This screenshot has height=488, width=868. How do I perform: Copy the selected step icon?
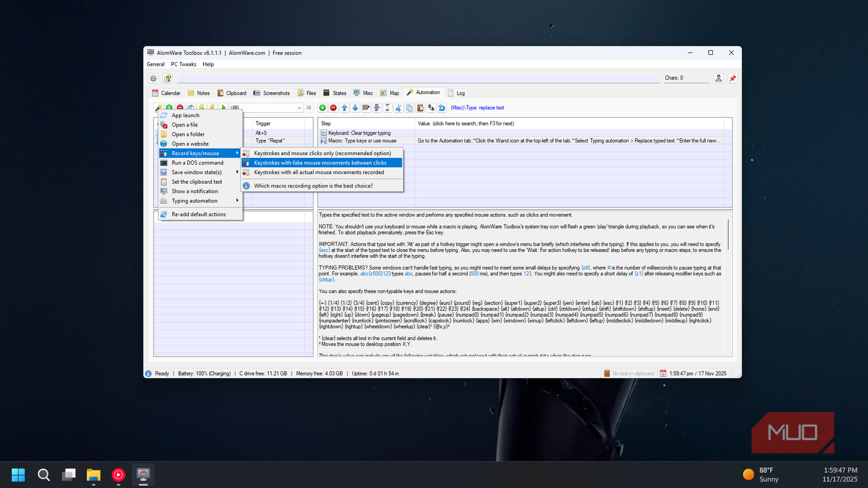pos(410,107)
